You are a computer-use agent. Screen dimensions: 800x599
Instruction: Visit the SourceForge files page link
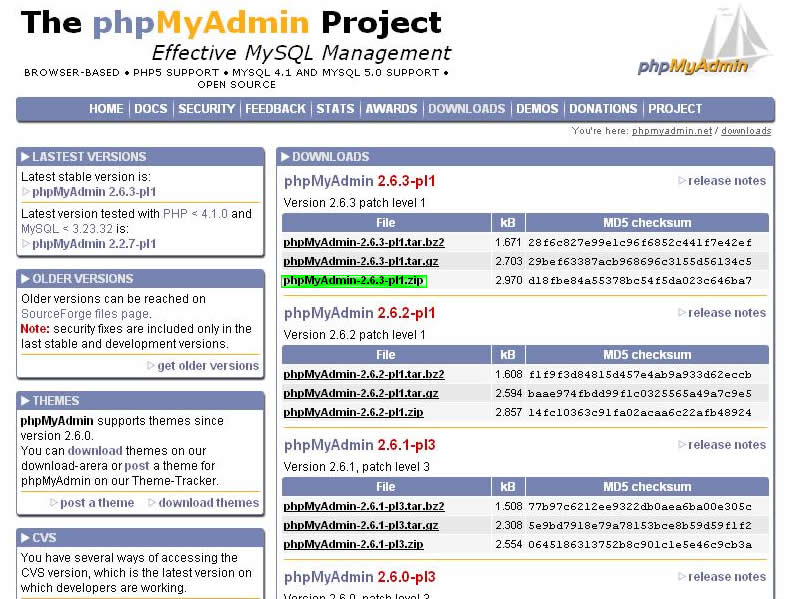[86, 313]
